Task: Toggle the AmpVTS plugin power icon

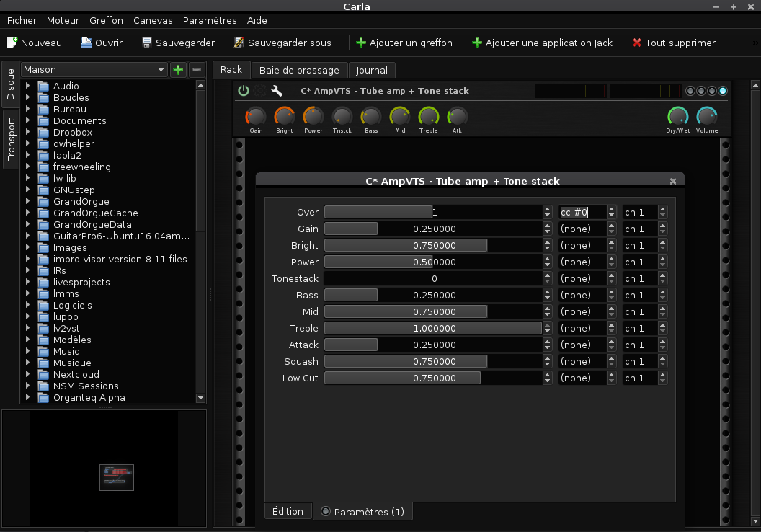Action: pos(243,91)
